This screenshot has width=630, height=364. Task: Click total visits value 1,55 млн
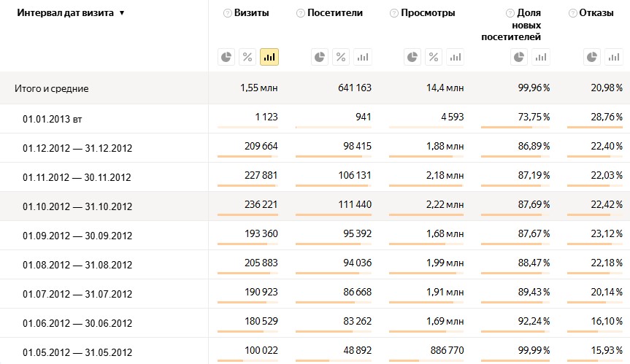(x=258, y=88)
